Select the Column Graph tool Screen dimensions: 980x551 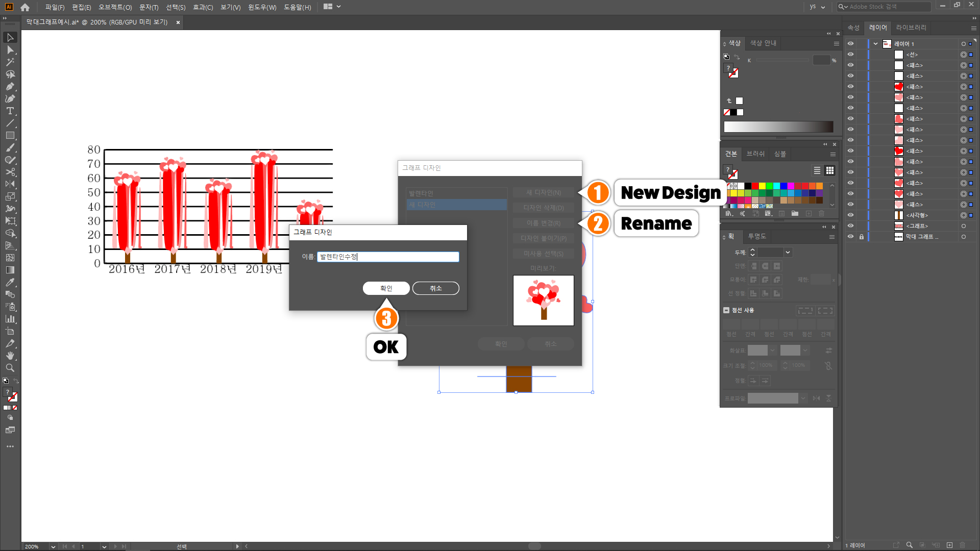click(x=10, y=319)
